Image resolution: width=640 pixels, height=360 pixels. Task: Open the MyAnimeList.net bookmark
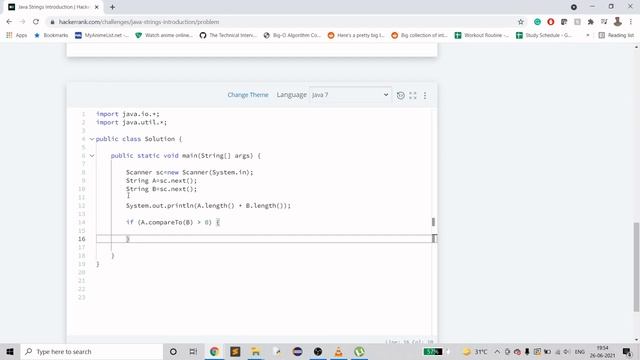102,36
